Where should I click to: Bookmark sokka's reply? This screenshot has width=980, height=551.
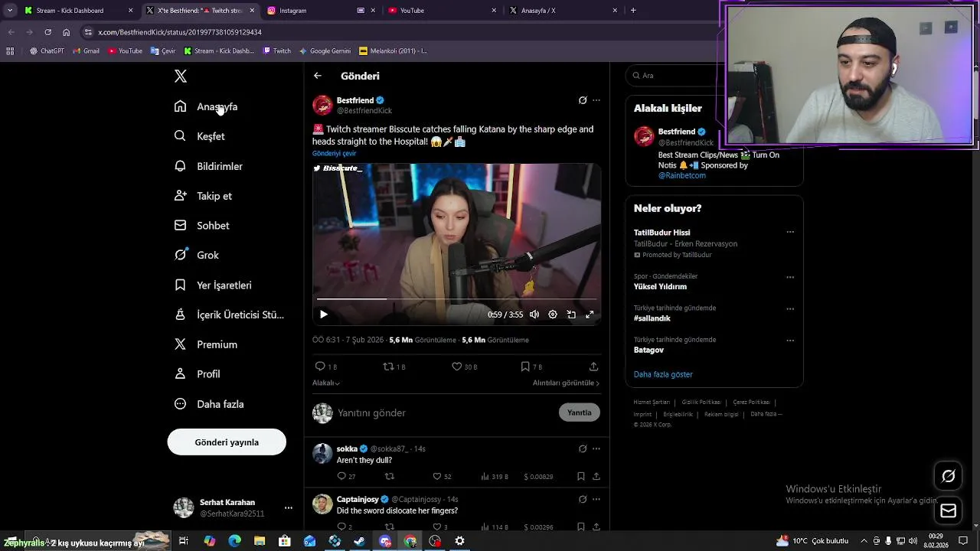pyautogui.click(x=581, y=477)
